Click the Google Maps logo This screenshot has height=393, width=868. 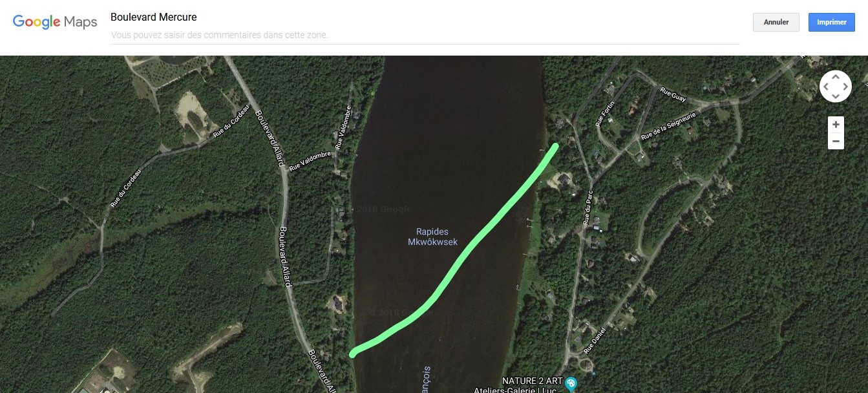[x=55, y=22]
